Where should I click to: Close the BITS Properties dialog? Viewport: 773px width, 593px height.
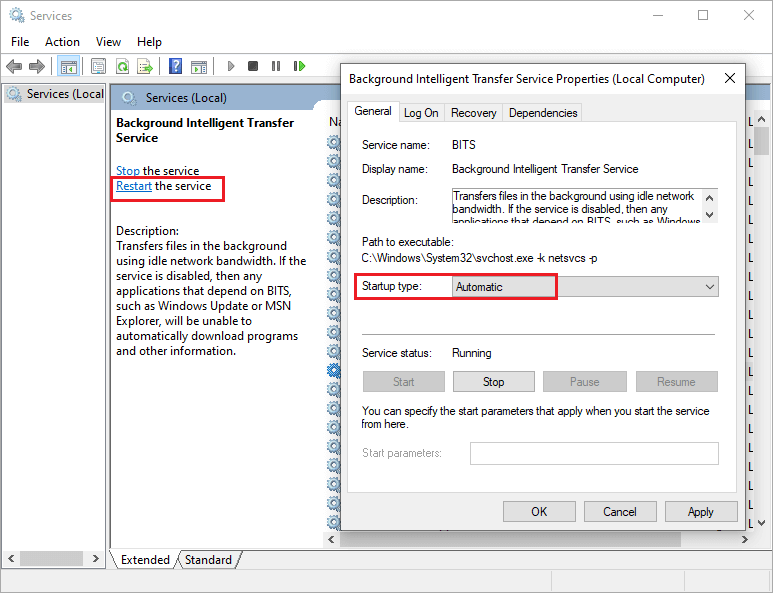pos(730,78)
